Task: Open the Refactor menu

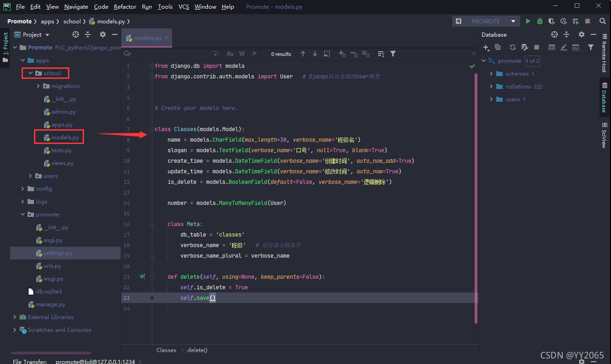Action: 125,6
